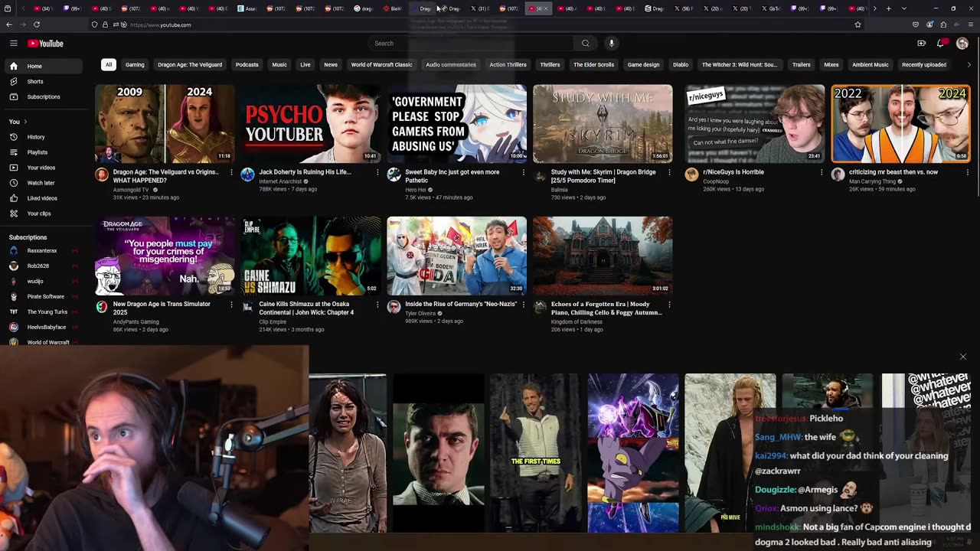Open the Echoes of a Forgotten Era thumbnail
980x551 pixels.
point(603,256)
